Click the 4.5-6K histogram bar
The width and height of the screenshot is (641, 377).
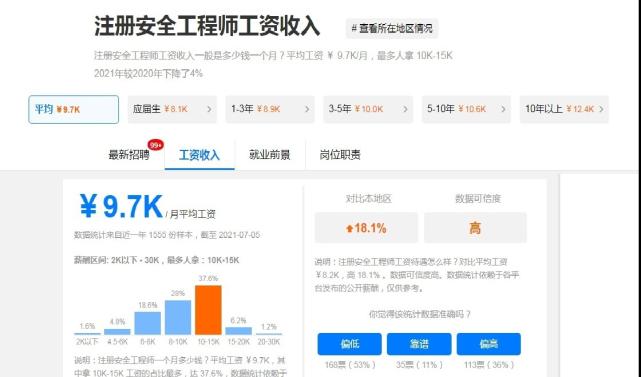[117, 332]
